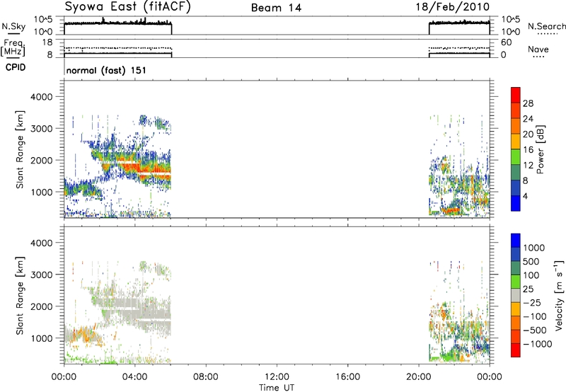Viewport: 566px width, 392px height.
Task: Click the yellow segment of Velocity colorbar
Action: (516, 309)
